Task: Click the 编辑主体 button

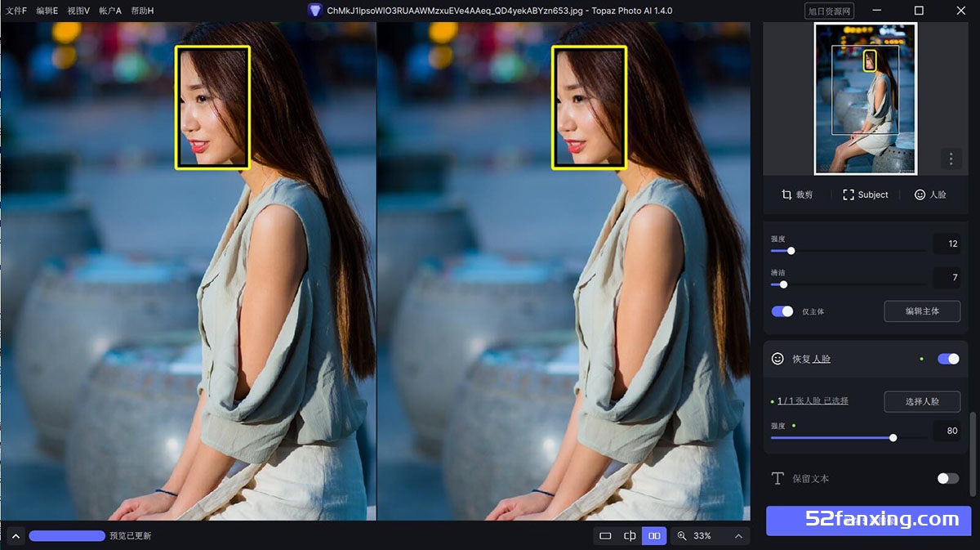Action: [x=922, y=311]
